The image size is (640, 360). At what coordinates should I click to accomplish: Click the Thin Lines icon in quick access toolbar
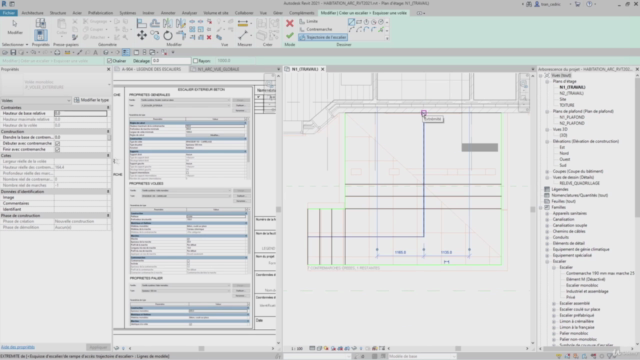point(125,52)
